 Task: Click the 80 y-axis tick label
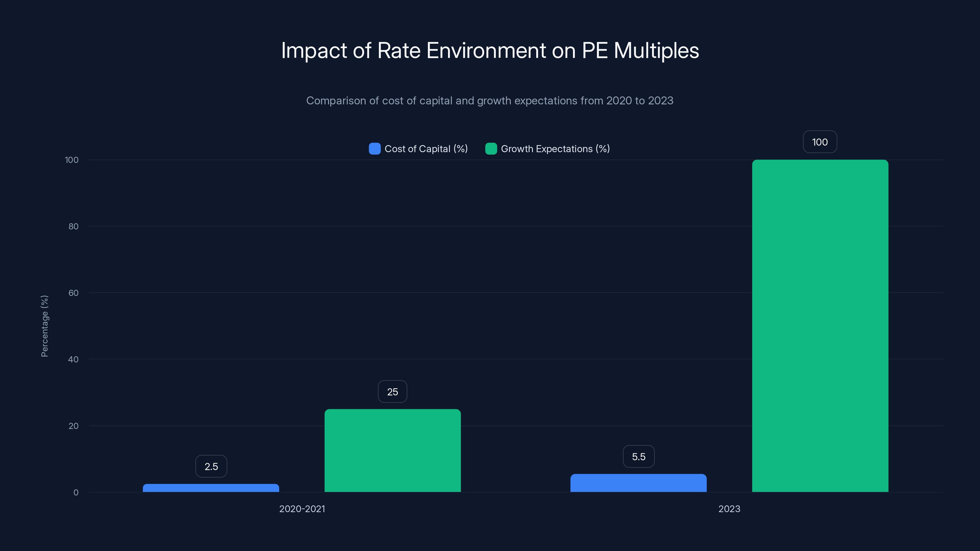coord(73,226)
